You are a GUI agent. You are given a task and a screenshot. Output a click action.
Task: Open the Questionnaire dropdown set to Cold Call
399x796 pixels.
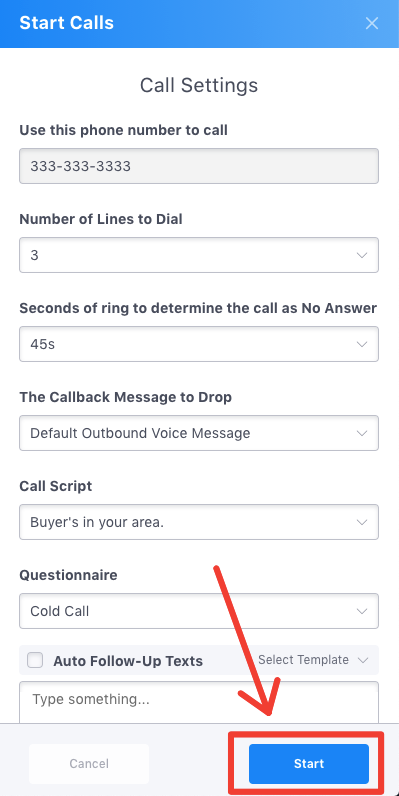pyautogui.click(x=199, y=611)
